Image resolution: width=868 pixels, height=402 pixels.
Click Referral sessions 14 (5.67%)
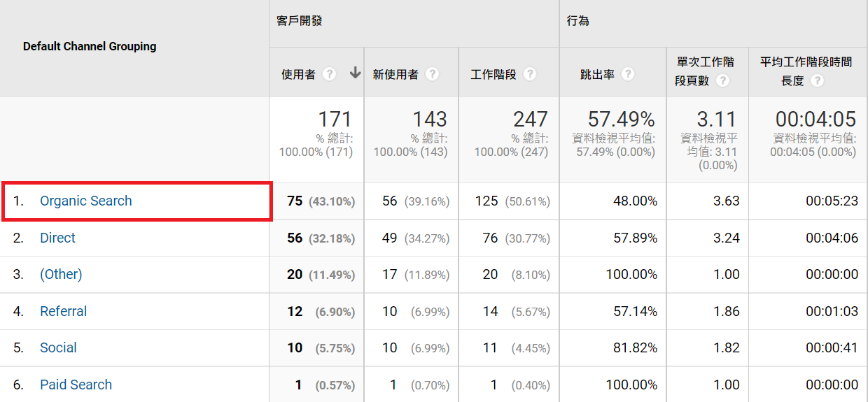[517, 311]
